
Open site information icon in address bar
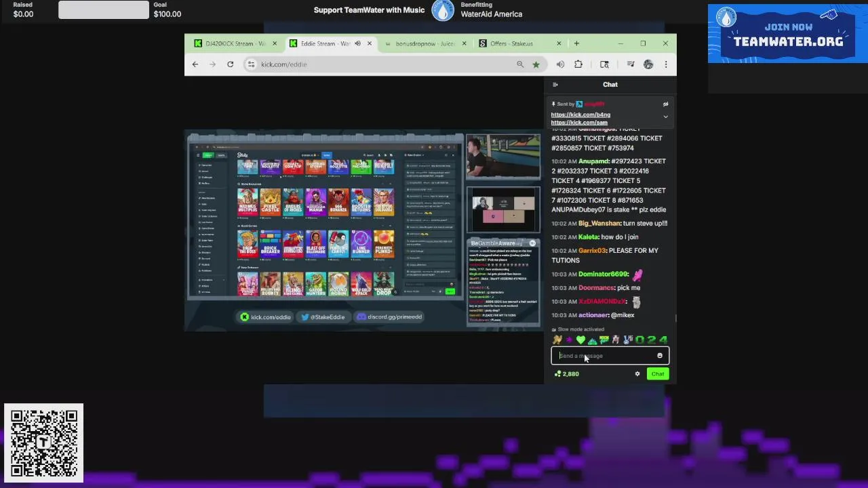(x=251, y=64)
